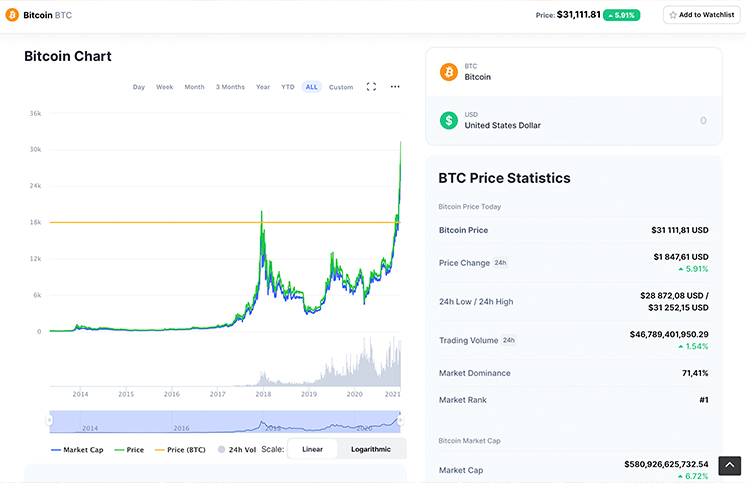Select the Custom date range option
This screenshot has height=483, width=746.
point(341,87)
